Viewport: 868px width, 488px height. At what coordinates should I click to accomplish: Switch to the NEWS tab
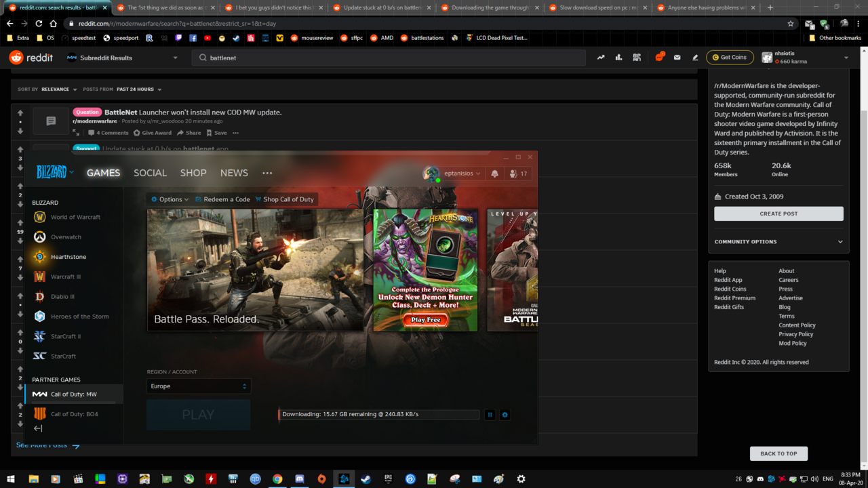click(x=234, y=173)
